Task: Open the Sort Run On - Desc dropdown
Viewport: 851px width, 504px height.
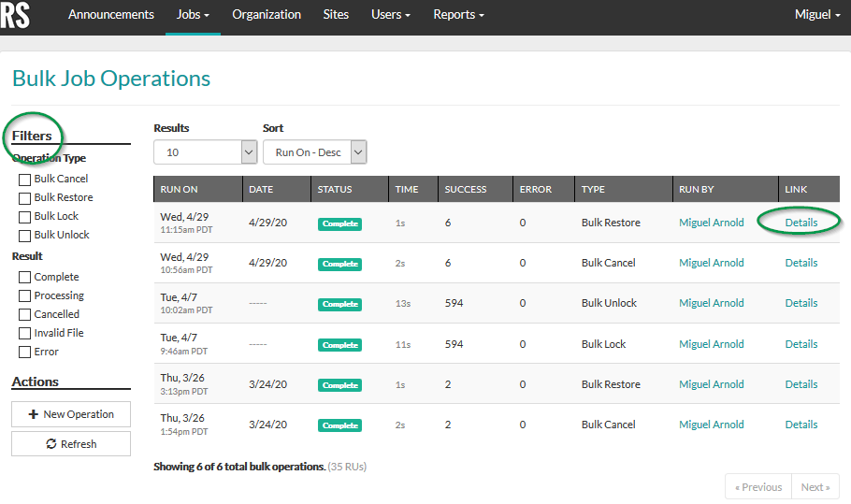Action: point(315,152)
